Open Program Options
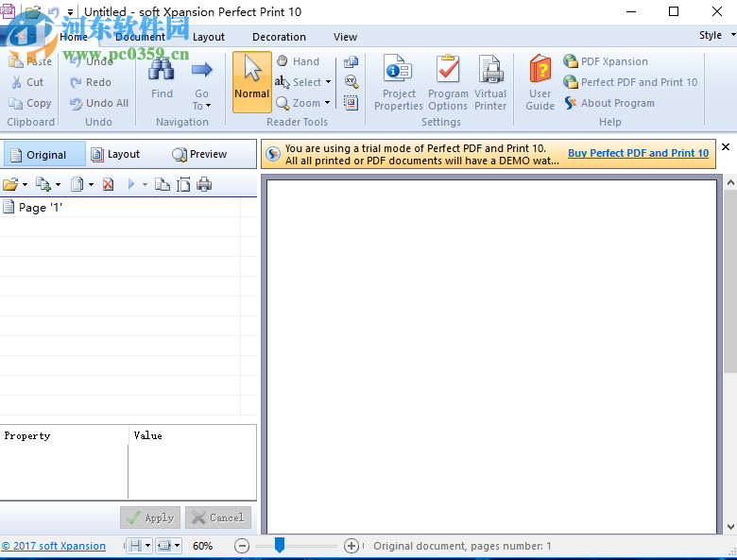 tap(448, 82)
